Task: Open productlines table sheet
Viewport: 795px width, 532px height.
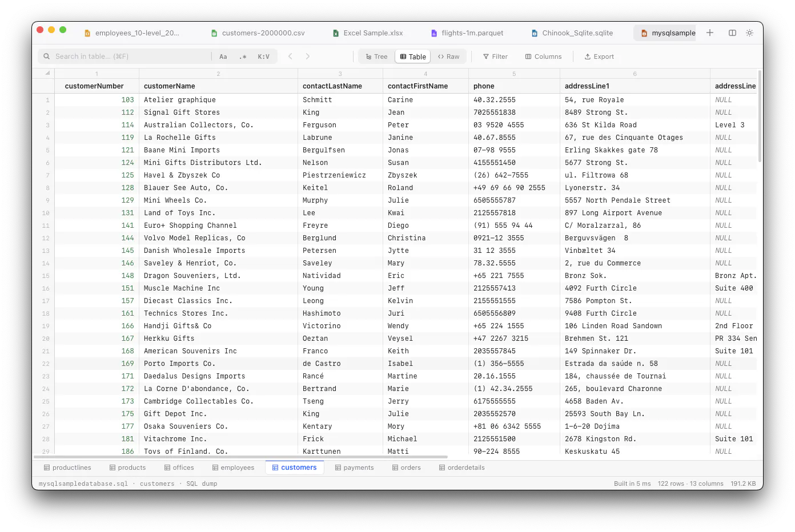Action: point(67,467)
